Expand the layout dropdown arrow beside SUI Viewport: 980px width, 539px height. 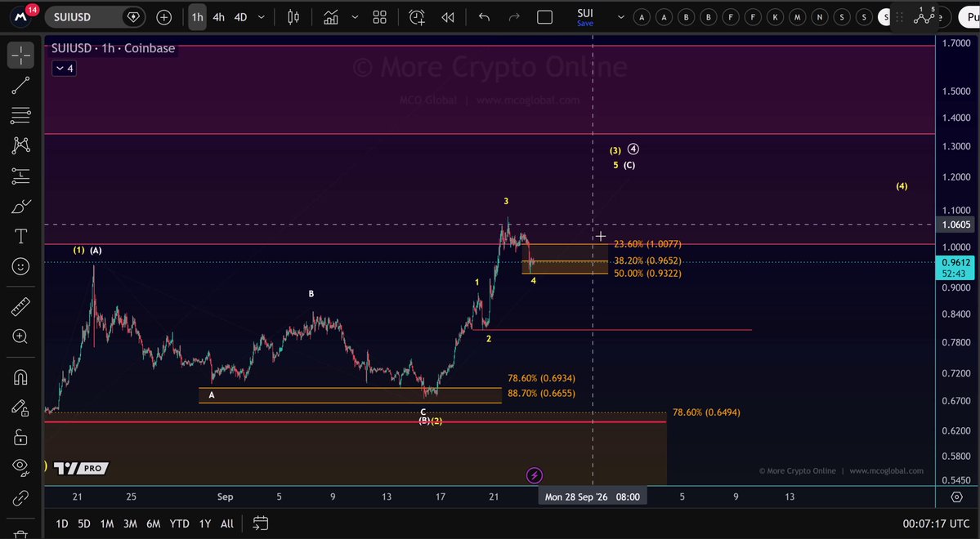pyautogui.click(x=620, y=17)
